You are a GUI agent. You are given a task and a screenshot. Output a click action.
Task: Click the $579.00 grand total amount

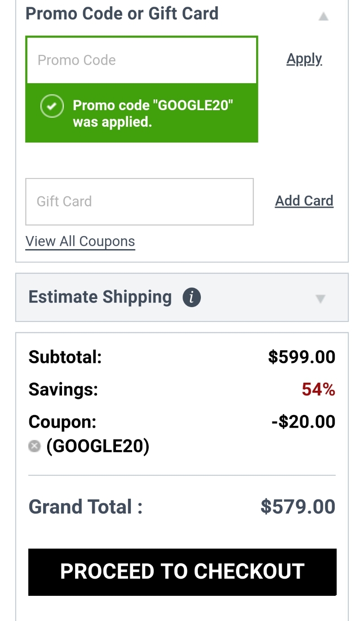pyautogui.click(x=298, y=507)
